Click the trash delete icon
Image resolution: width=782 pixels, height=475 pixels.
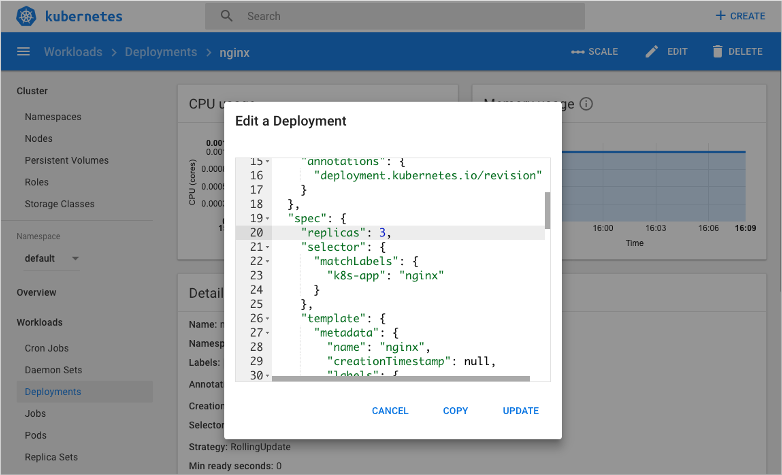click(x=717, y=51)
